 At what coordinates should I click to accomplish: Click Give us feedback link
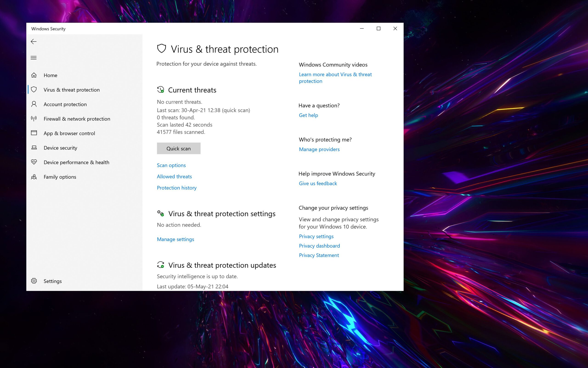(318, 183)
